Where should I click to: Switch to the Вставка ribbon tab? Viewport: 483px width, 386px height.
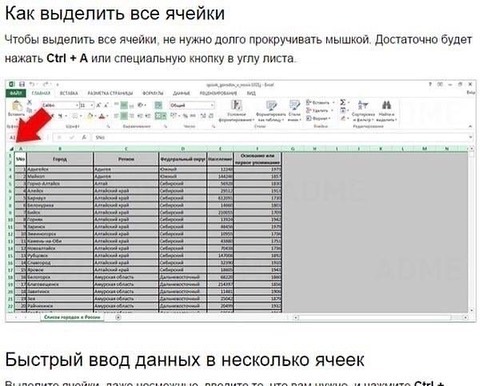(x=69, y=93)
